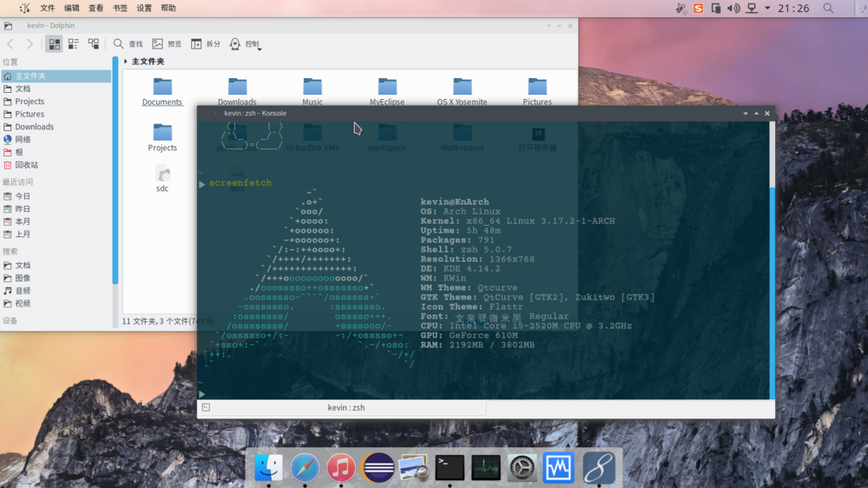Select the Projects folder in file view
The image size is (868, 488).
pyautogui.click(x=162, y=132)
